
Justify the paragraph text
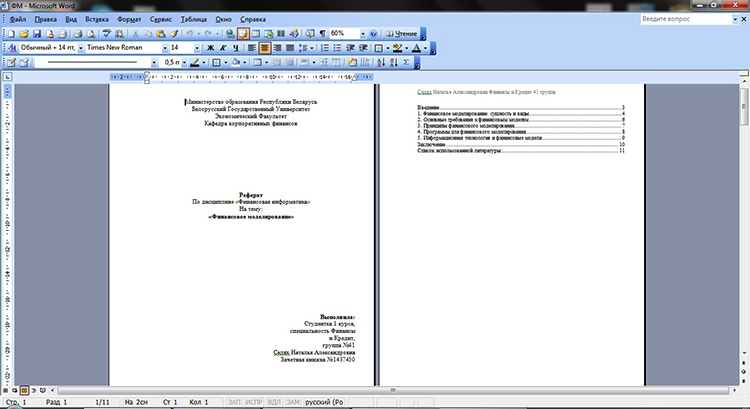tap(290, 48)
